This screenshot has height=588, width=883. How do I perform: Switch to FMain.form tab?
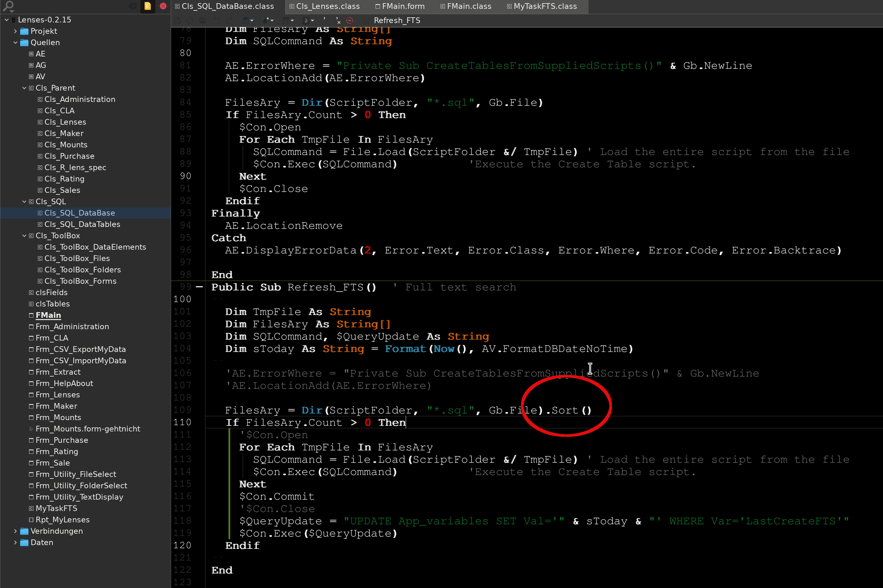400,6
